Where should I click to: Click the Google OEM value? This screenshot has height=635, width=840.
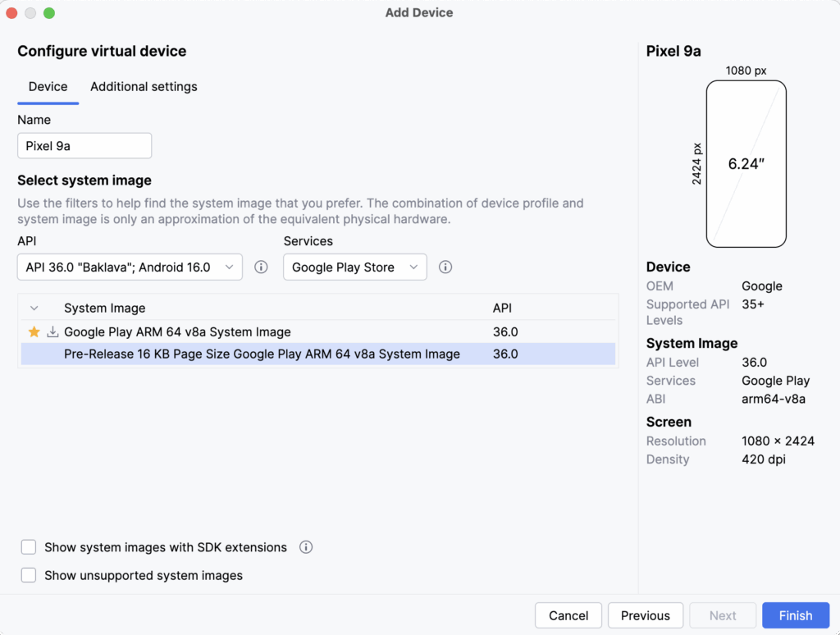point(762,286)
